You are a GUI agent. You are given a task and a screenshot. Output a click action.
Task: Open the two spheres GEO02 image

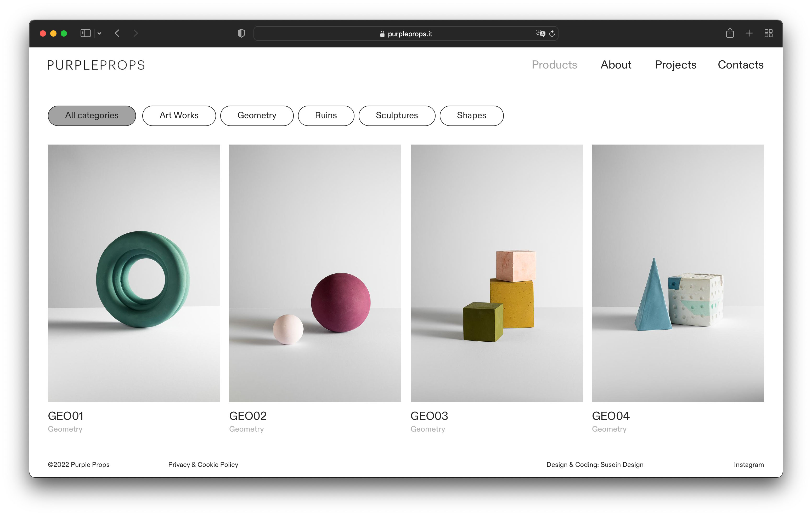click(315, 273)
